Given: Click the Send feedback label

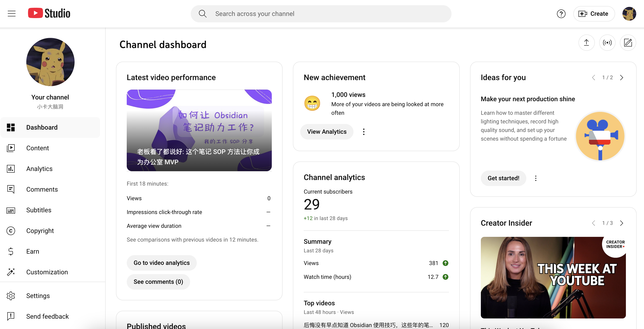Looking at the screenshot, I should 47,317.
